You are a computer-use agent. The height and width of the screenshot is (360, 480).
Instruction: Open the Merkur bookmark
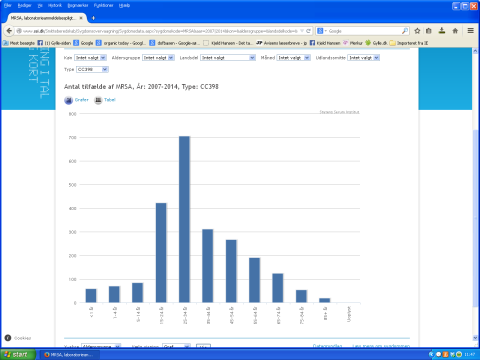(353, 43)
